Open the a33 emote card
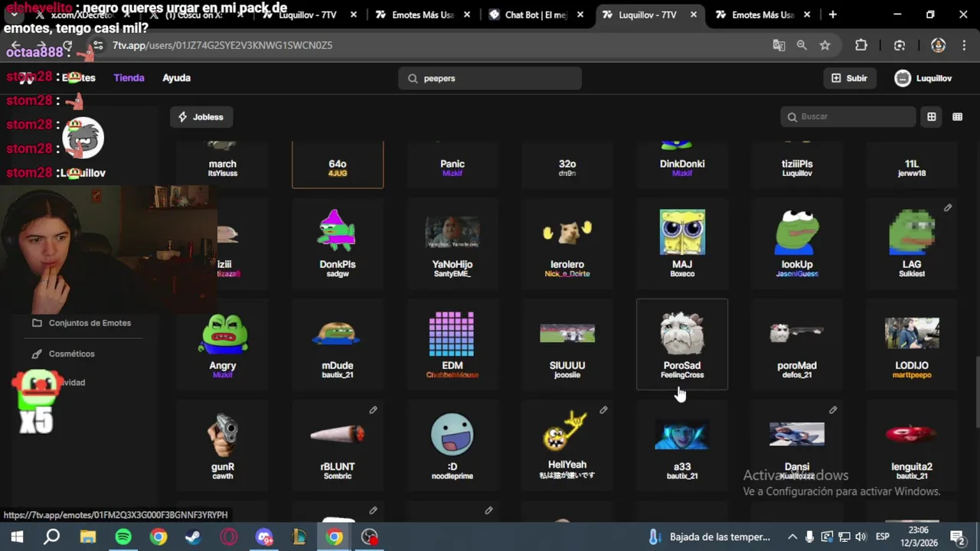Viewport: 980px width, 551px height. 682,445
